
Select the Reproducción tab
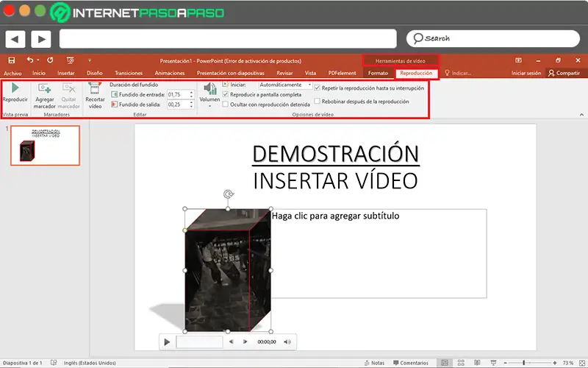(x=416, y=73)
